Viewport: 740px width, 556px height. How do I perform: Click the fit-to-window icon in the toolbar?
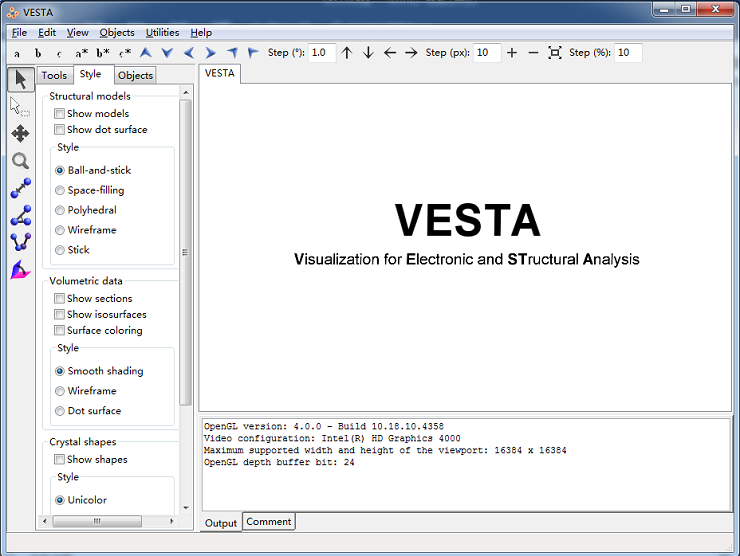click(555, 53)
